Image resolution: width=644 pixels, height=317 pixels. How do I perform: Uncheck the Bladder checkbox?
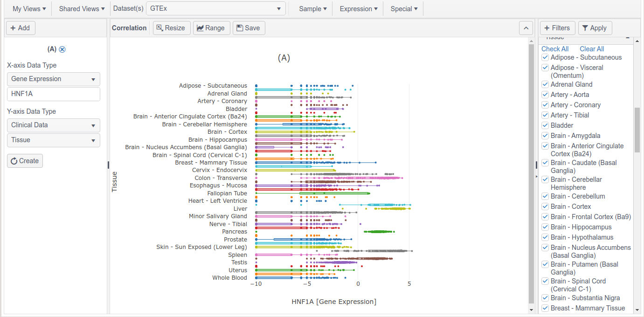click(545, 125)
